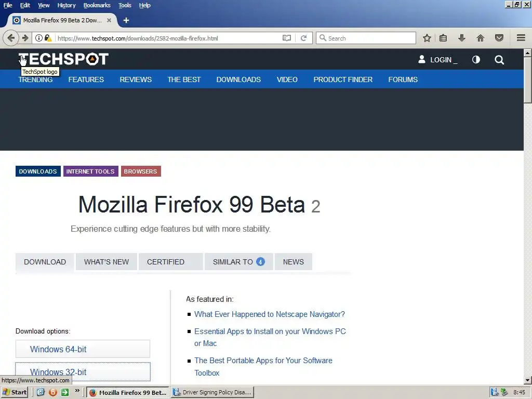
Task: Open the Help menu
Action: (x=144, y=5)
